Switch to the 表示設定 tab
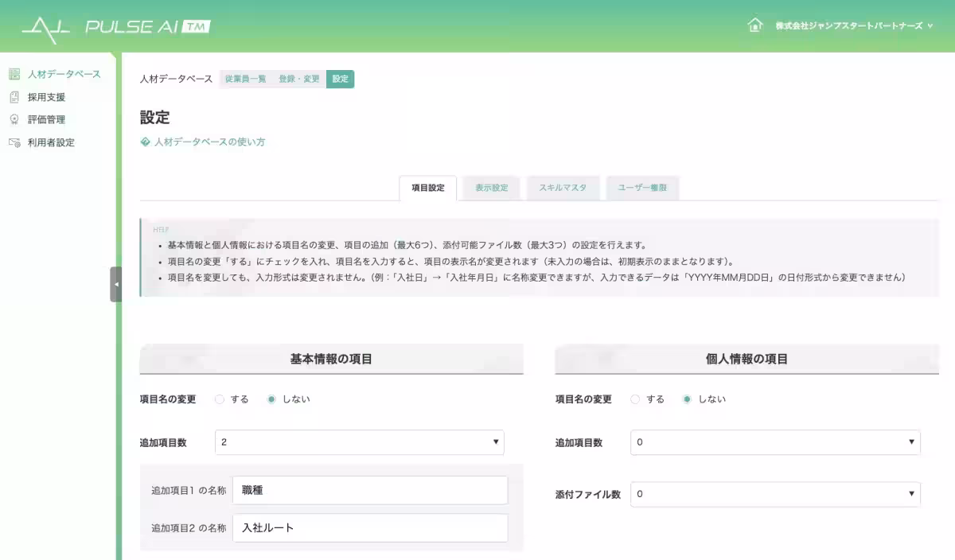Viewport: 955px width, 560px height. (490, 187)
